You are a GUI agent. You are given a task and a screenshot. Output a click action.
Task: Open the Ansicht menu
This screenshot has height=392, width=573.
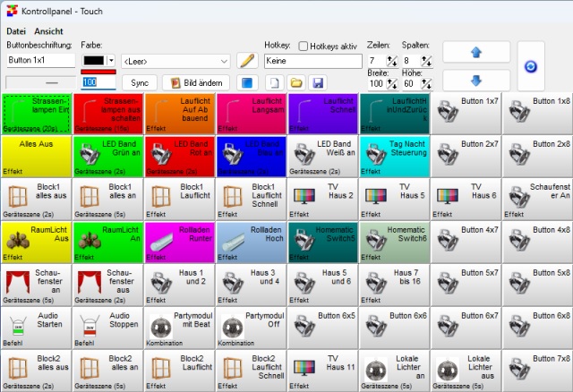[x=49, y=30]
